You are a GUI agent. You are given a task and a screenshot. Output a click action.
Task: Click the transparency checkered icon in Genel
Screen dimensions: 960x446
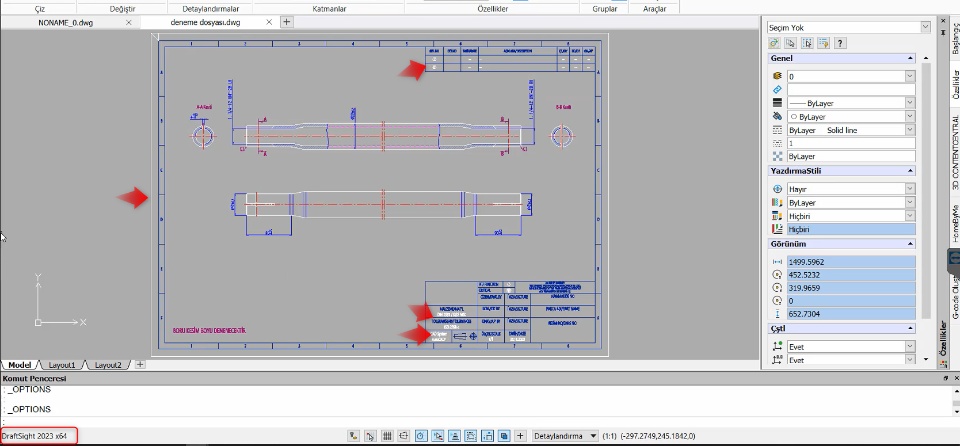pyautogui.click(x=778, y=156)
